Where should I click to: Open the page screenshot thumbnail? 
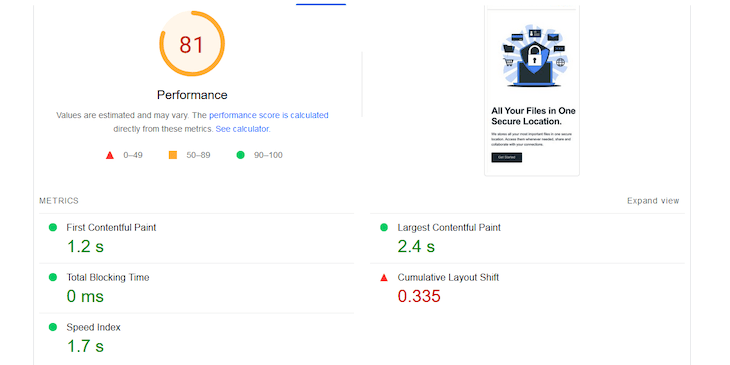(532, 91)
